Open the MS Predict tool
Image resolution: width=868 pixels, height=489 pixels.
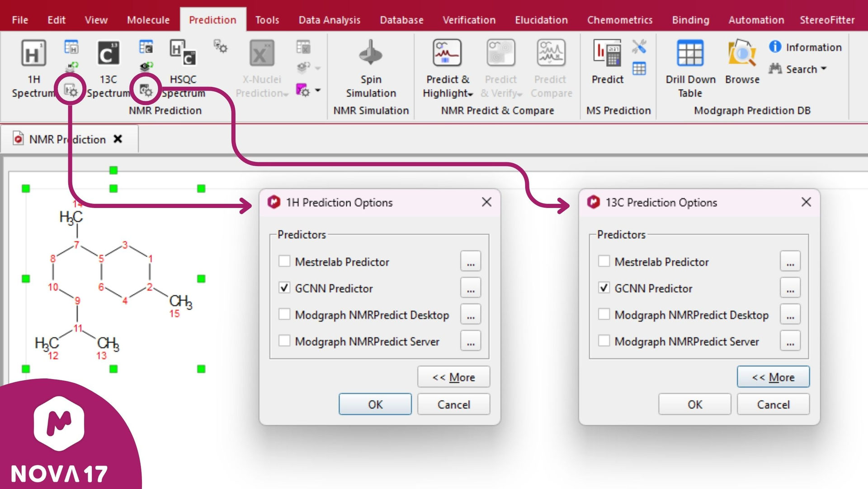click(607, 53)
